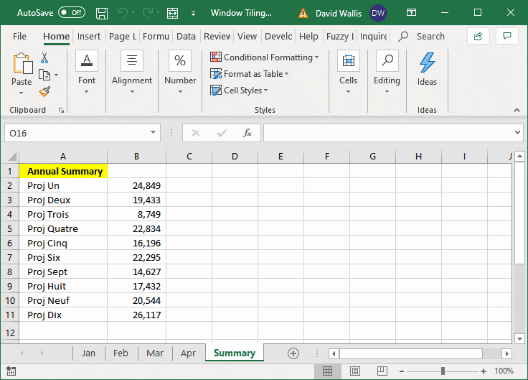528x380 pixels.
Task: Expand the formula bar chevron
Action: [518, 133]
